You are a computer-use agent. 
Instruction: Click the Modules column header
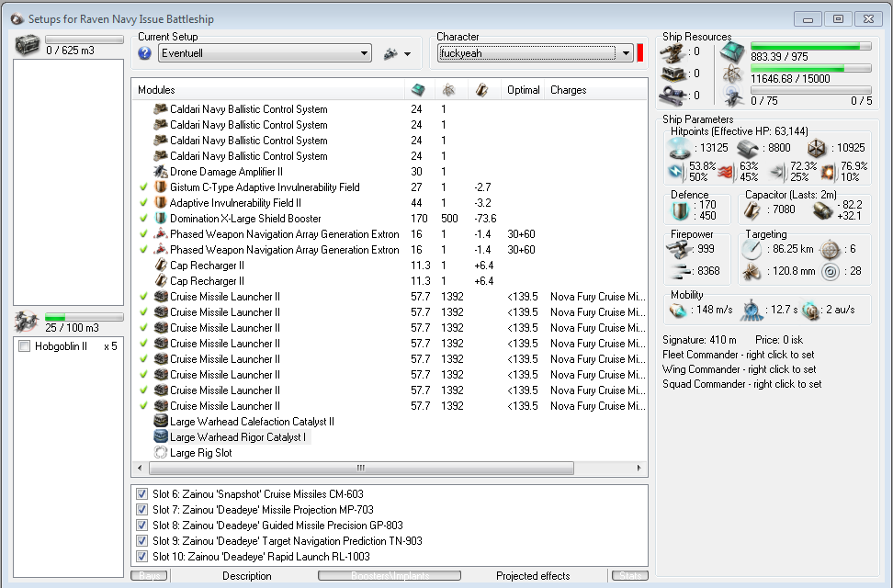click(x=269, y=89)
